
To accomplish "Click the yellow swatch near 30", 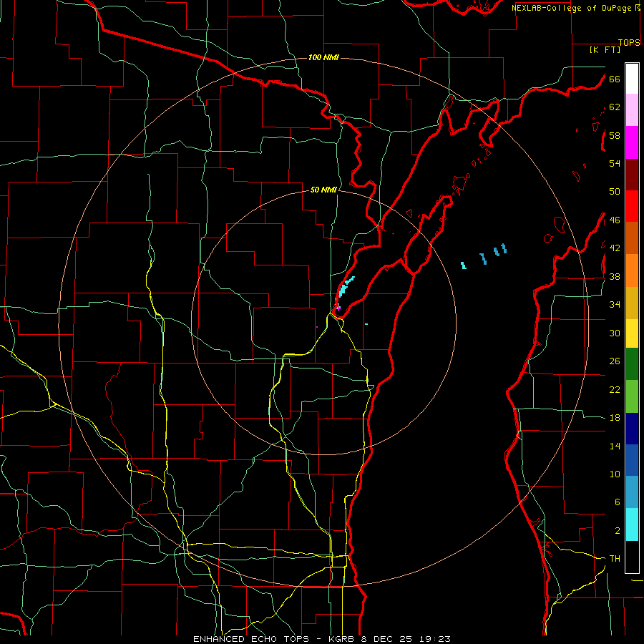I will click(x=632, y=333).
